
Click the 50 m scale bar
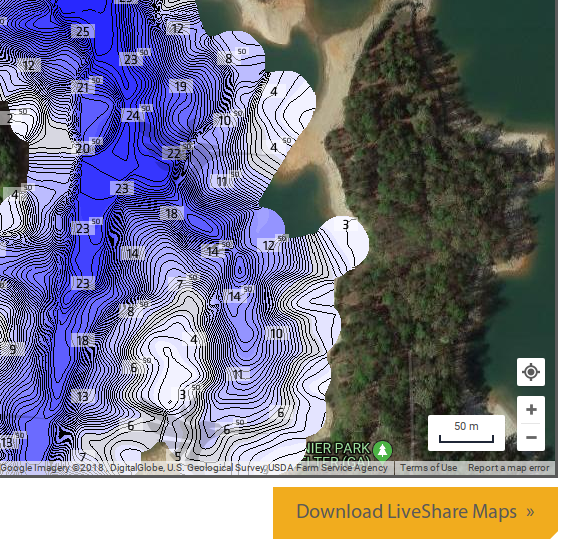click(466, 433)
